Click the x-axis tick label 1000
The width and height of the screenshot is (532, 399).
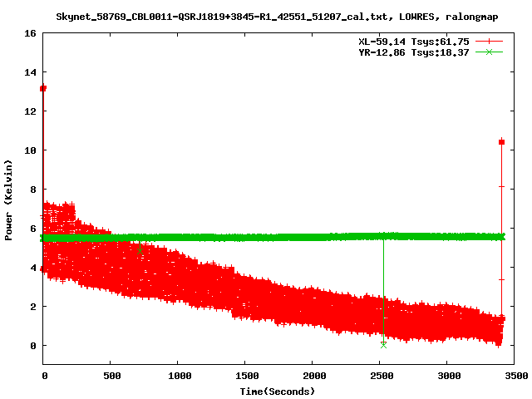[180, 376]
